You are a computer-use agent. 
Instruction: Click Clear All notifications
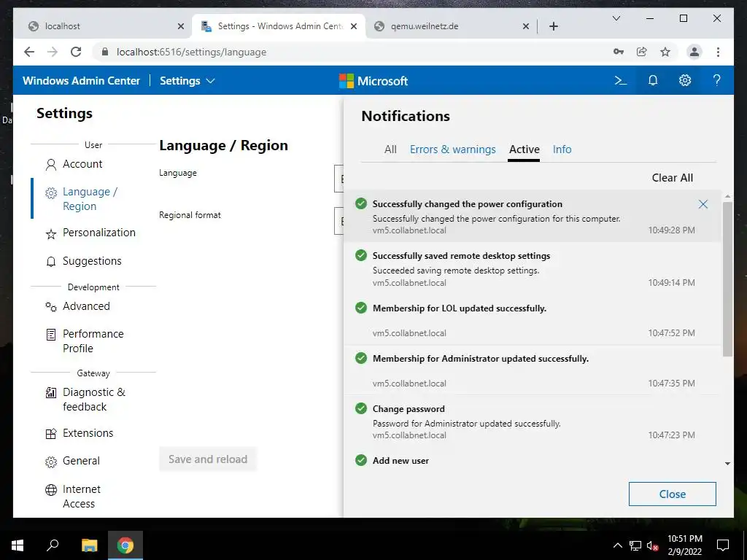point(672,178)
